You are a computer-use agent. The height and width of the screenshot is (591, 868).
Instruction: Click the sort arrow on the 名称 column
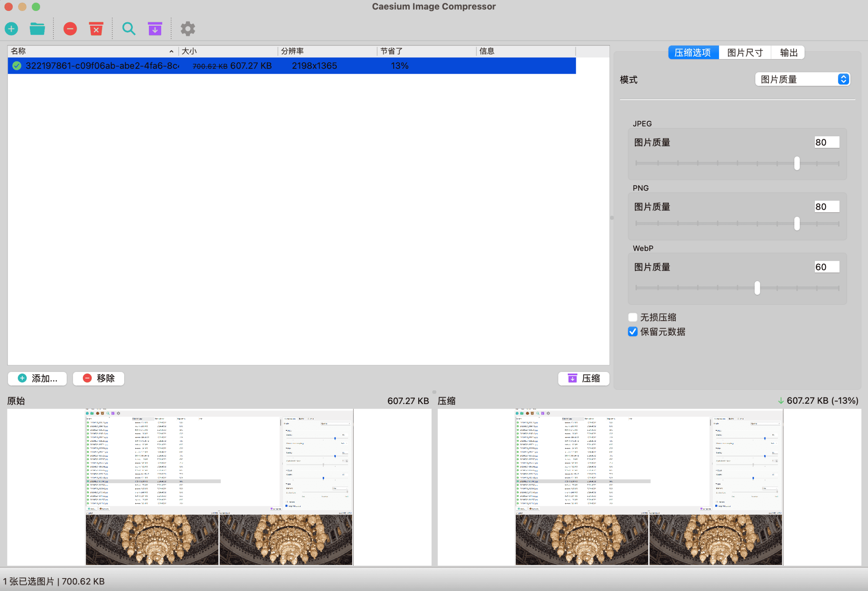point(171,51)
